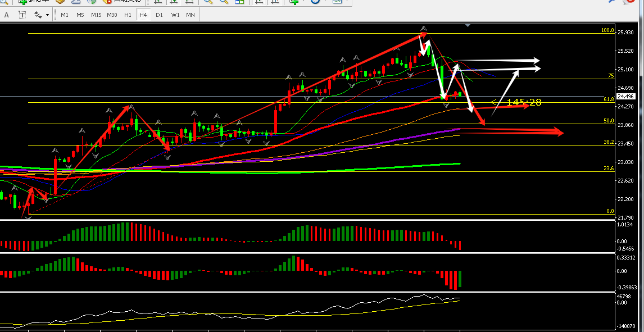This screenshot has width=644, height=332.
Task: Click the chat notification bubble icon
Action: (627, 2)
